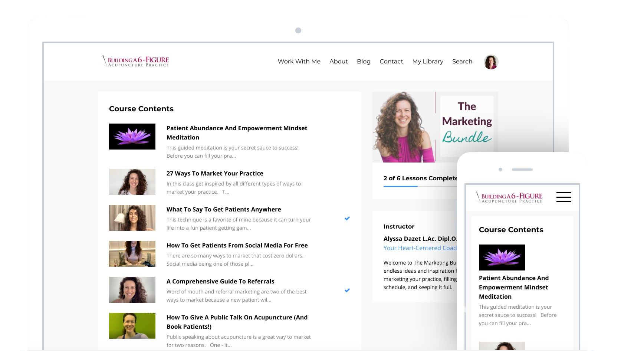The image size is (644, 351).
Task: Open mobile Patient Abundance And Empowerment lesson title
Action: (x=514, y=287)
